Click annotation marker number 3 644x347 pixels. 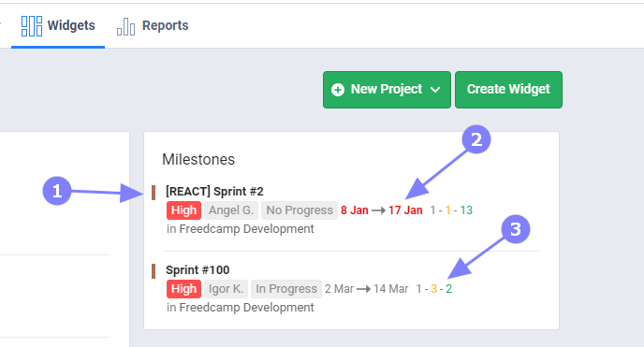[x=516, y=229]
